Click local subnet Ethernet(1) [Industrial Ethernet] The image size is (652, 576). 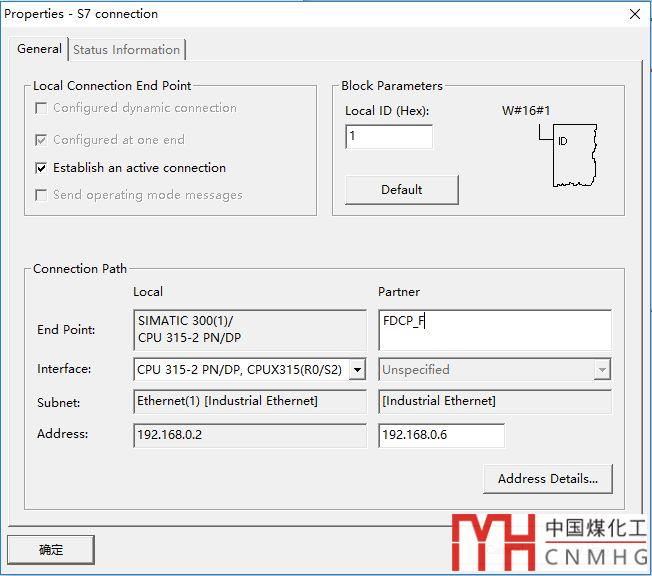[250, 401]
